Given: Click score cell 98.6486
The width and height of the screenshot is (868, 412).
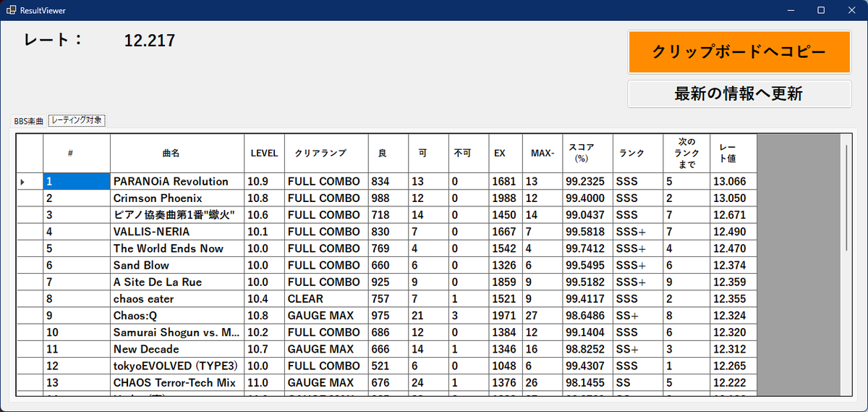Looking at the screenshot, I should click(x=588, y=316).
